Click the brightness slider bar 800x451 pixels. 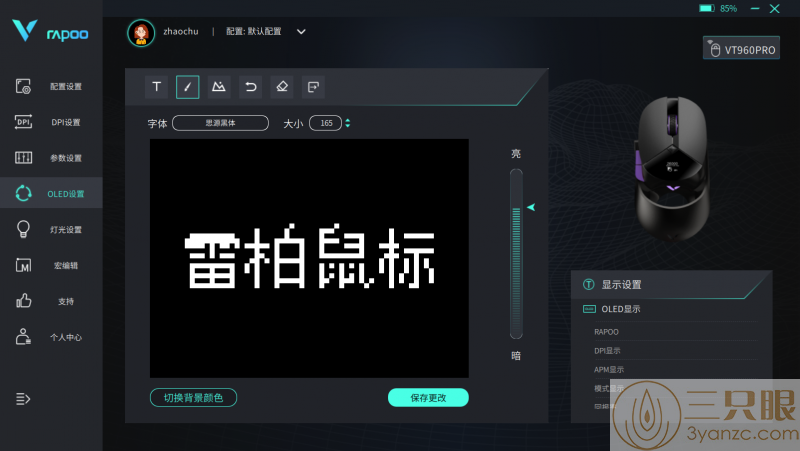click(x=516, y=254)
